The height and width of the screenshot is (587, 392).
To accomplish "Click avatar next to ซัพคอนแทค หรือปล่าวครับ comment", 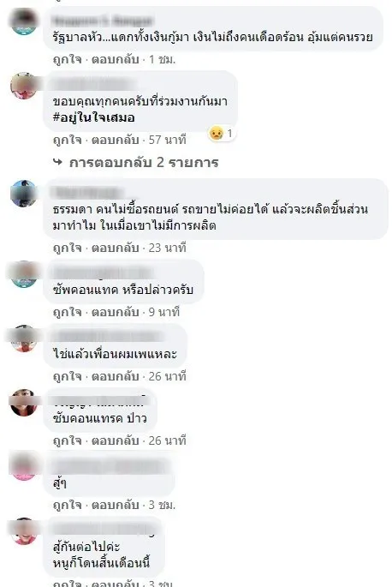I will 24,274.
